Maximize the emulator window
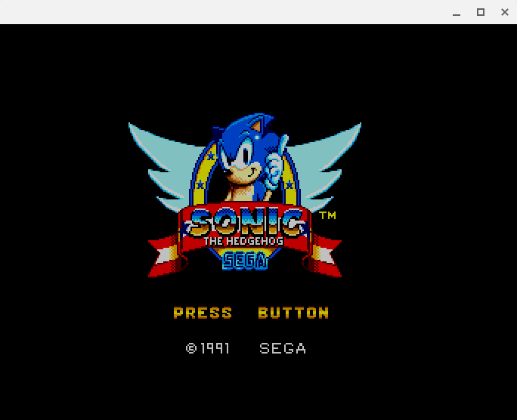Image resolution: width=517 pixels, height=420 pixels. click(x=481, y=12)
